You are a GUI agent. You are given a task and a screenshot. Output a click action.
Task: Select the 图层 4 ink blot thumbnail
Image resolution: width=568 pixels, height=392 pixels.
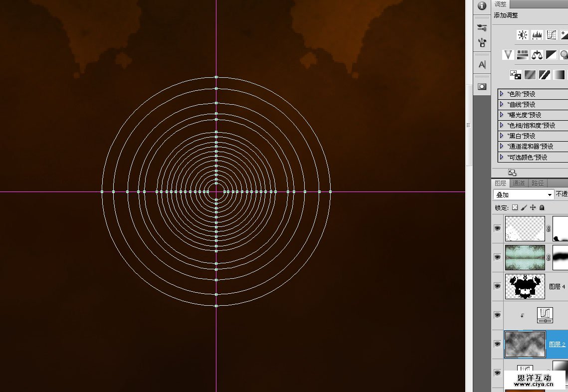click(x=525, y=286)
